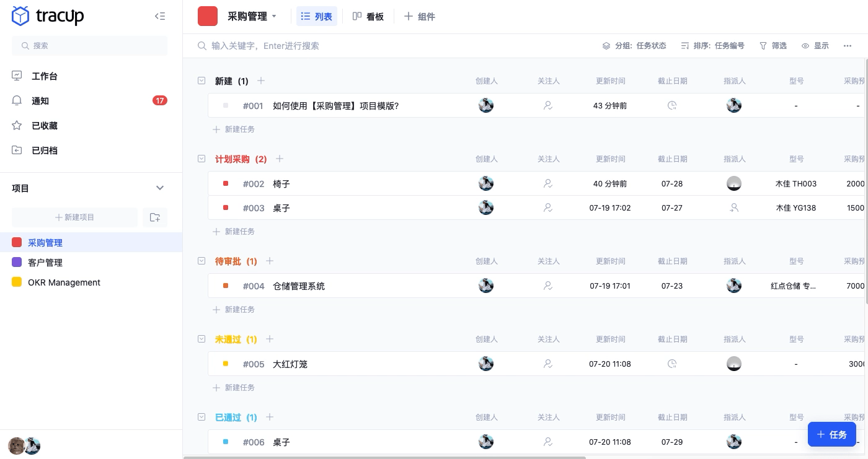Switch to the 看板 tab
The height and width of the screenshot is (459, 868).
coord(368,17)
